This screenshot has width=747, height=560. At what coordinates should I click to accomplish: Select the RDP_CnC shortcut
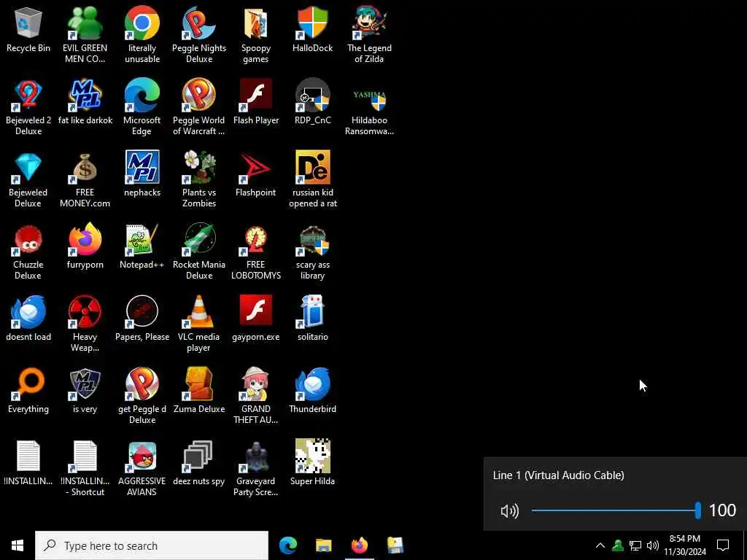click(x=312, y=102)
